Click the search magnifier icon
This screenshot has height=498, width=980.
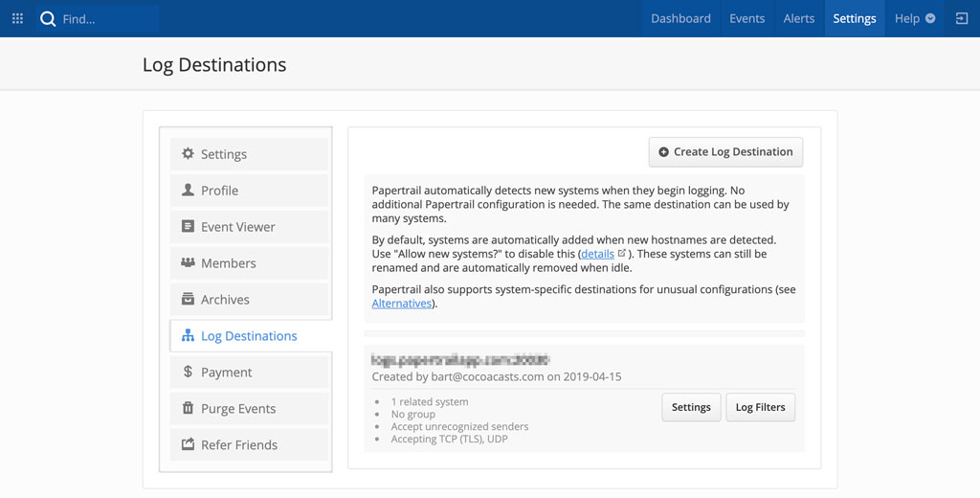pyautogui.click(x=48, y=19)
